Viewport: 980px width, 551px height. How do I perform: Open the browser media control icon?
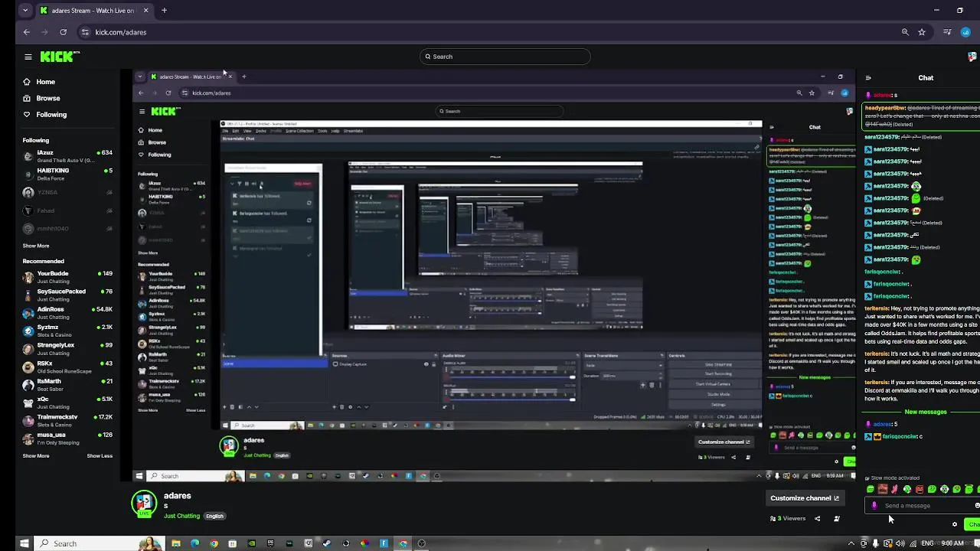click(947, 32)
